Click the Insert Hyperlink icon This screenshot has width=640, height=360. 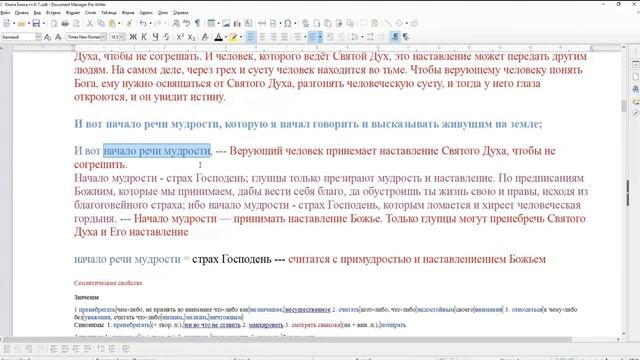click(x=305, y=23)
